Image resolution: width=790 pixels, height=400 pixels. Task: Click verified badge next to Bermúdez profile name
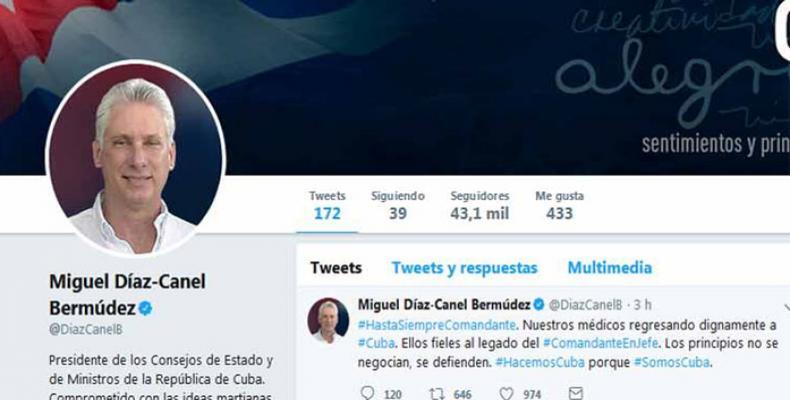146,308
